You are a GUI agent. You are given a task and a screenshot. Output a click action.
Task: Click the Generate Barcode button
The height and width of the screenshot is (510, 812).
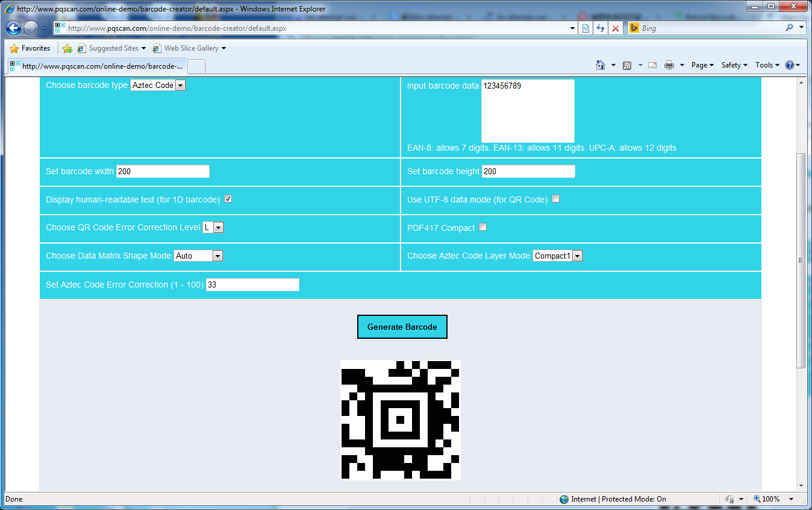(402, 327)
